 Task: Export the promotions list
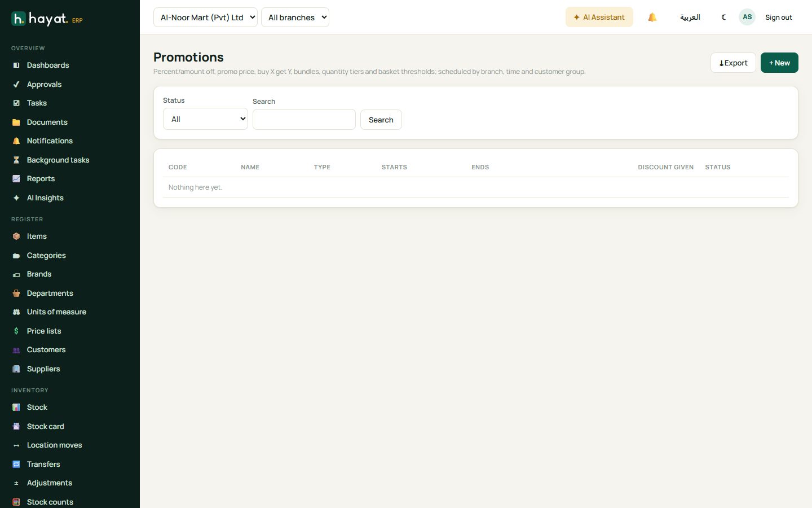coord(733,63)
